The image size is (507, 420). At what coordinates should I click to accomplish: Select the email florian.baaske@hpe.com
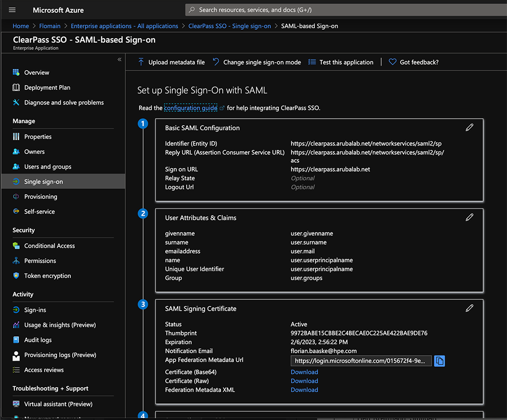[x=324, y=351]
